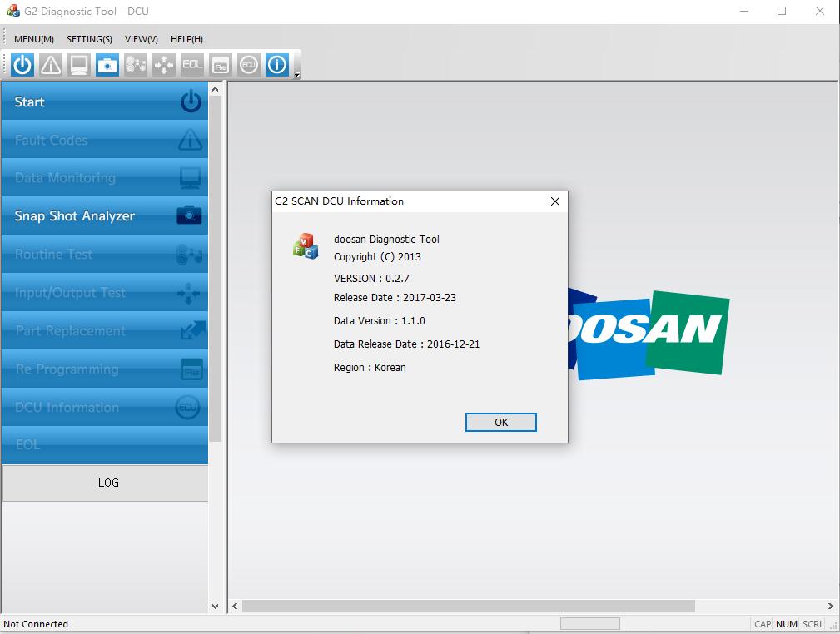
Task: Click the power icon on the Start row
Action: 191,102
